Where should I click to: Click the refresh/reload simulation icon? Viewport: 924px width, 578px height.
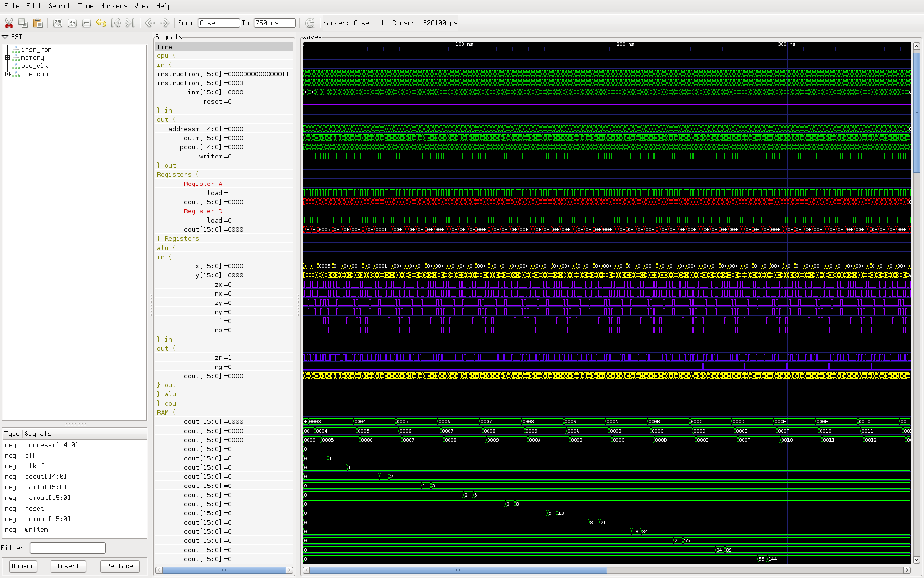pos(309,23)
